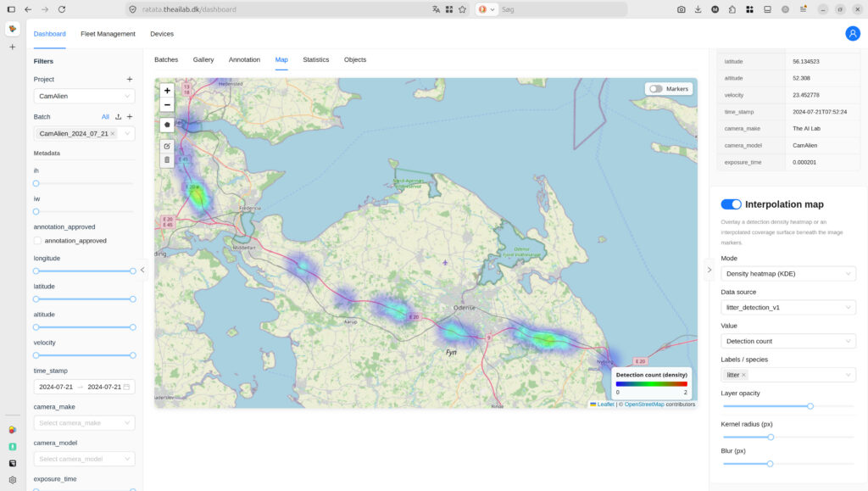Click the green sidebar app icon
This screenshot has height=491, width=868.
pos(12,446)
